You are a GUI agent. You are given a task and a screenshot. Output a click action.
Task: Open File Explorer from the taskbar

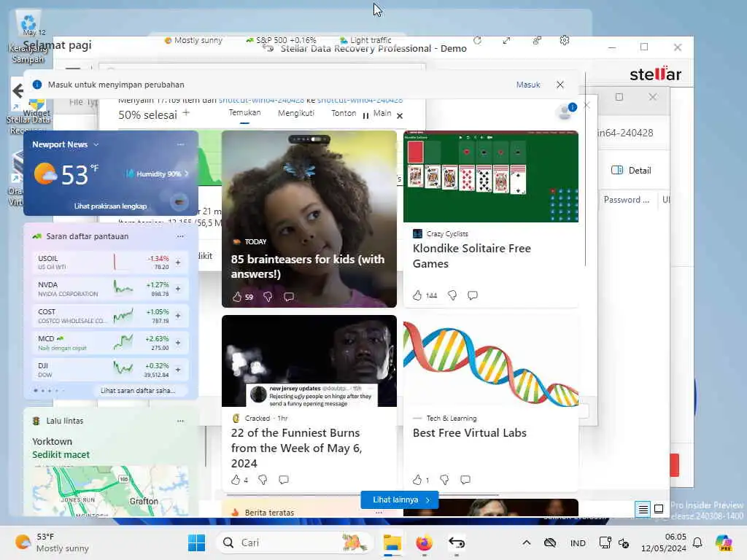click(392, 542)
